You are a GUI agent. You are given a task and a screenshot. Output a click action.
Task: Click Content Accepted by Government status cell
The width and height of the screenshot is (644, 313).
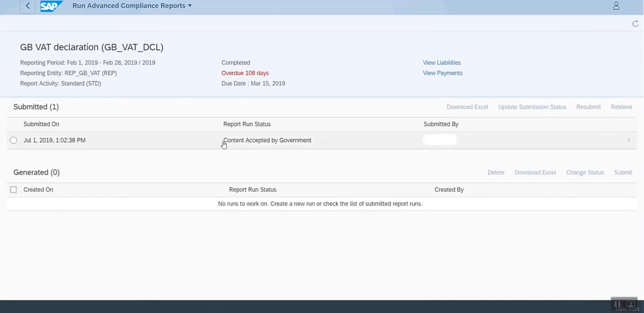tap(267, 140)
